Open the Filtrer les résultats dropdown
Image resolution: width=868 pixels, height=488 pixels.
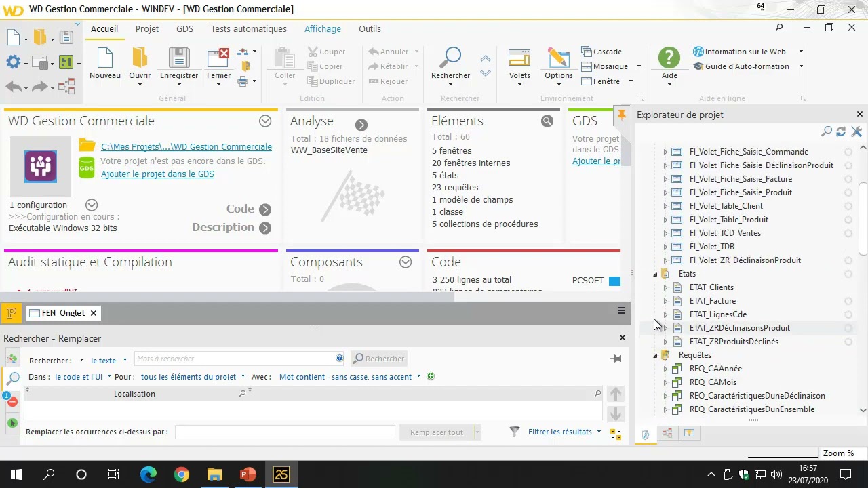click(x=565, y=432)
